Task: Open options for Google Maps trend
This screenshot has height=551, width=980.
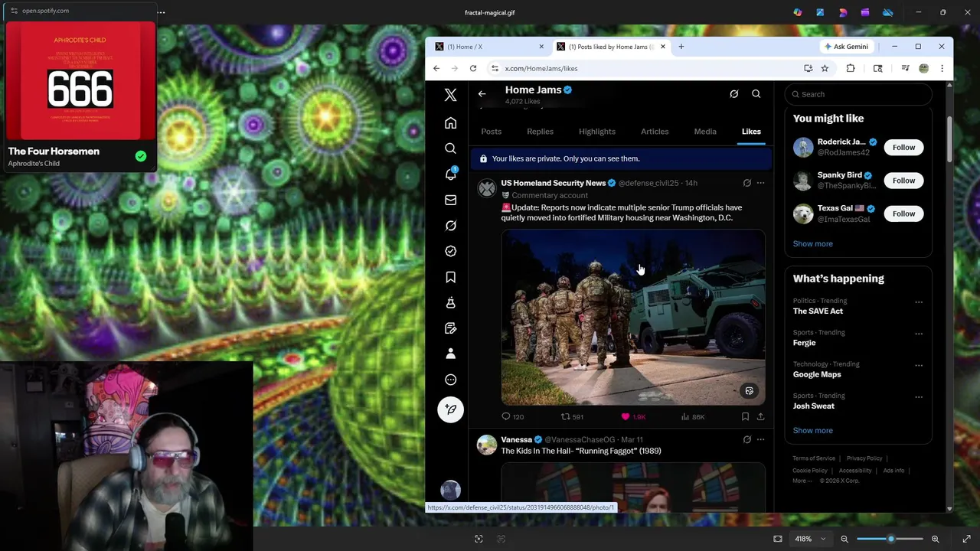Action: [919, 365]
